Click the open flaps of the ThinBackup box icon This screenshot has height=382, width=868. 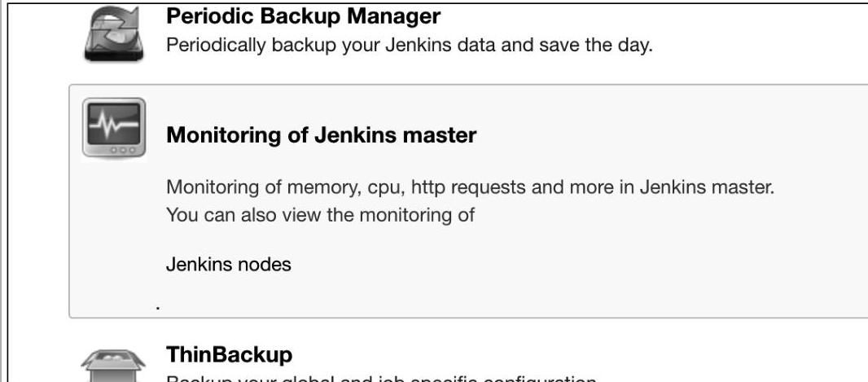point(113,359)
